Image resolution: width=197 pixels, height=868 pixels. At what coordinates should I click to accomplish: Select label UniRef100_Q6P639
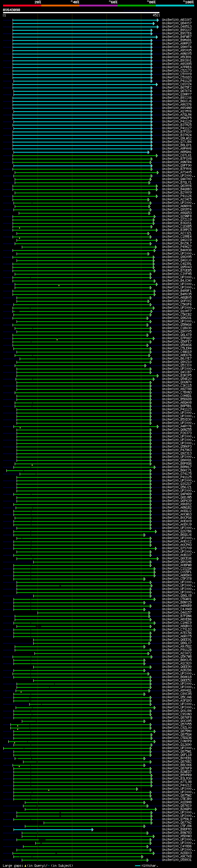[x=176, y=501]
